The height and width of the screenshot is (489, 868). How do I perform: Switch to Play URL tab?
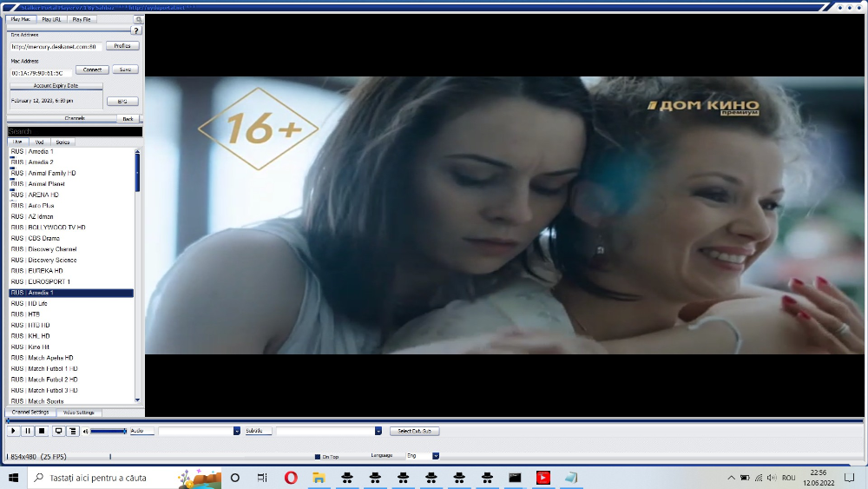point(51,19)
